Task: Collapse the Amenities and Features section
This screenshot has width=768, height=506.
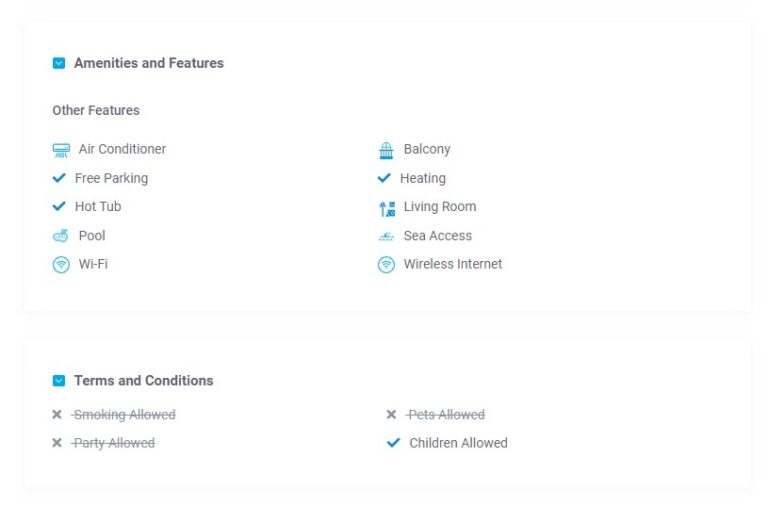Action: [x=59, y=63]
